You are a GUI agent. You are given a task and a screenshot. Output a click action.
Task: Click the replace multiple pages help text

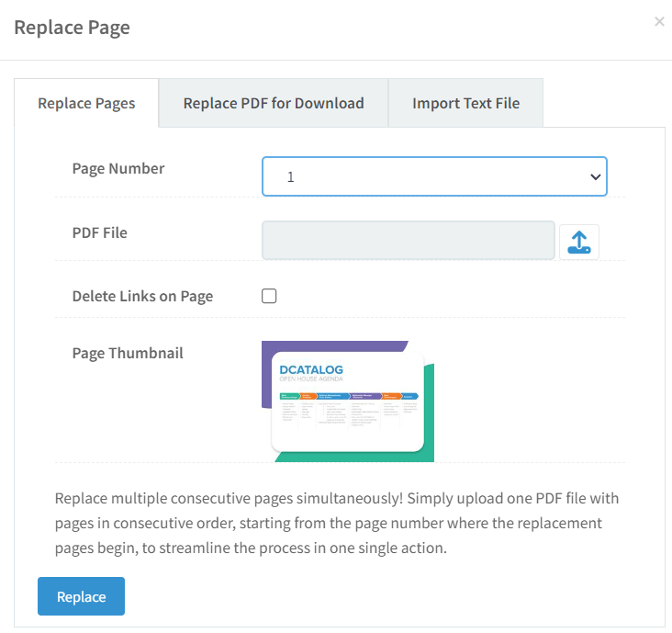[336, 523]
